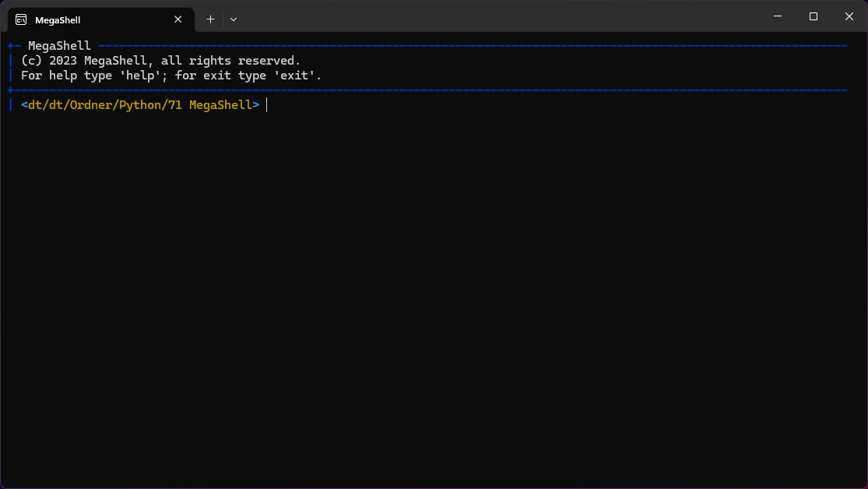Minimize the terminal window
Image resolution: width=868 pixels, height=489 pixels.
click(778, 16)
